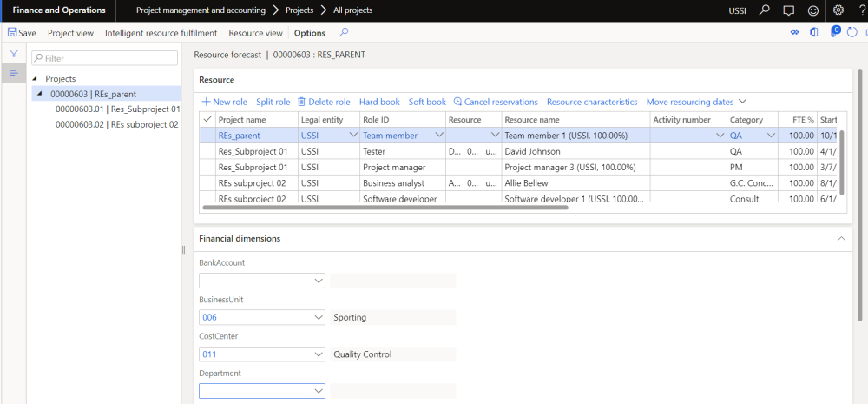The image size is (868, 404).
Task: Click the New role button
Action: coord(224,102)
